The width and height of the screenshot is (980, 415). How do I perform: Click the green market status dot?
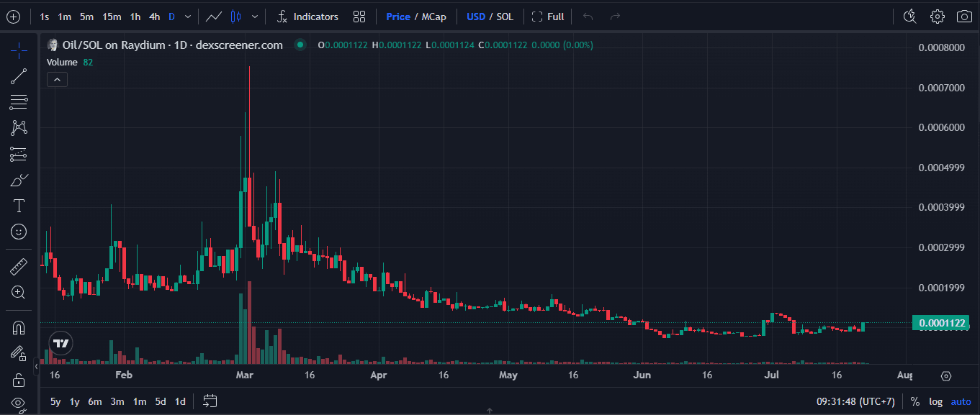[x=300, y=45]
